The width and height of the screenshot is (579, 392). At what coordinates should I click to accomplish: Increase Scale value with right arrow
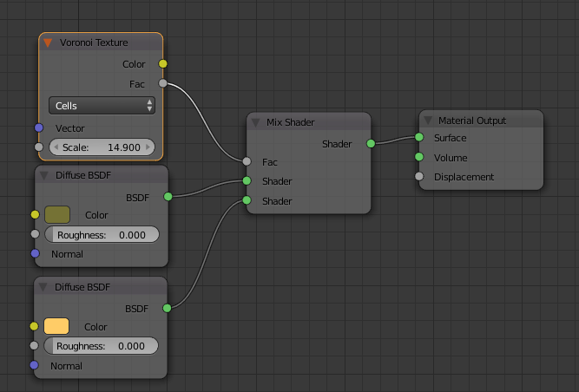click(x=148, y=147)
